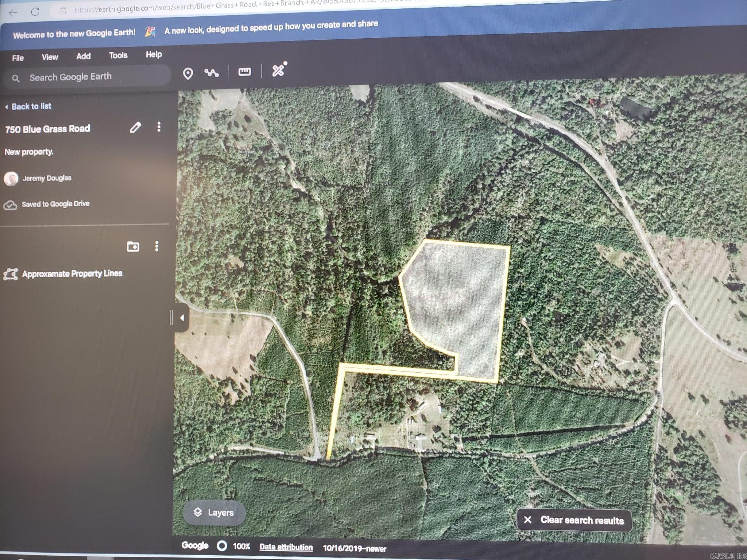Click the Approxamate Property Lines polygon icon
The width and height of the screenshot is (747, 560).
[x=11, y=274]
